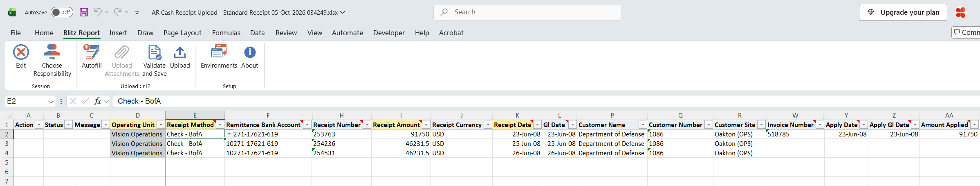Click Upgrade your plan
The width and height of the screenshot is (980, 186).
tap(903, 12)
